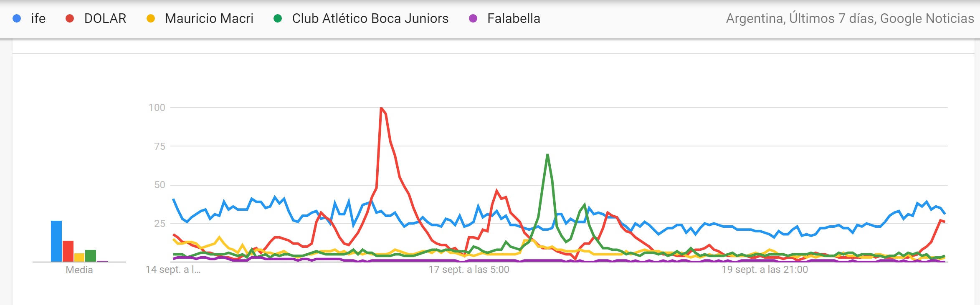Click the yellow Macri average bar
980x305 pixels.
(x=79, y=257)
